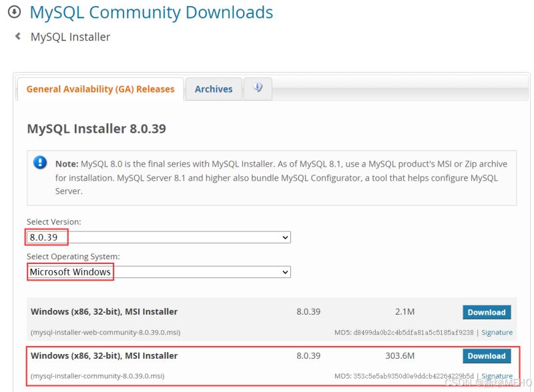Click the MD5 hash starting with d8499da0

pyautogui.click(x=413, y=333)
